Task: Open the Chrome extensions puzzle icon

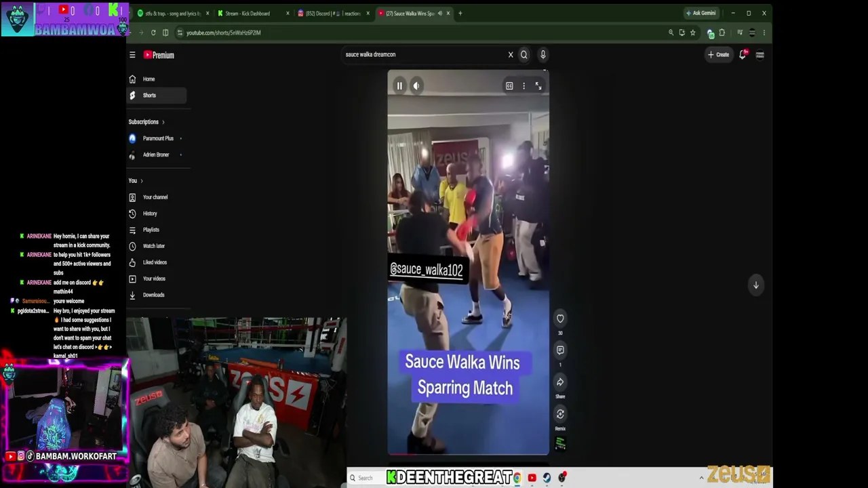Action: tap(722, 33)
